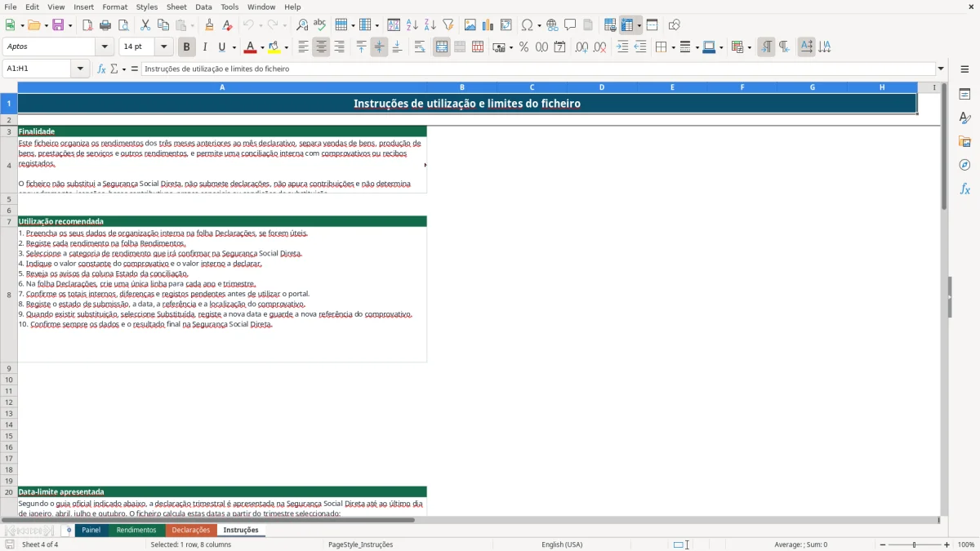Click the Formula equals button
Screen dimensions: 980x551
(135, 69)
